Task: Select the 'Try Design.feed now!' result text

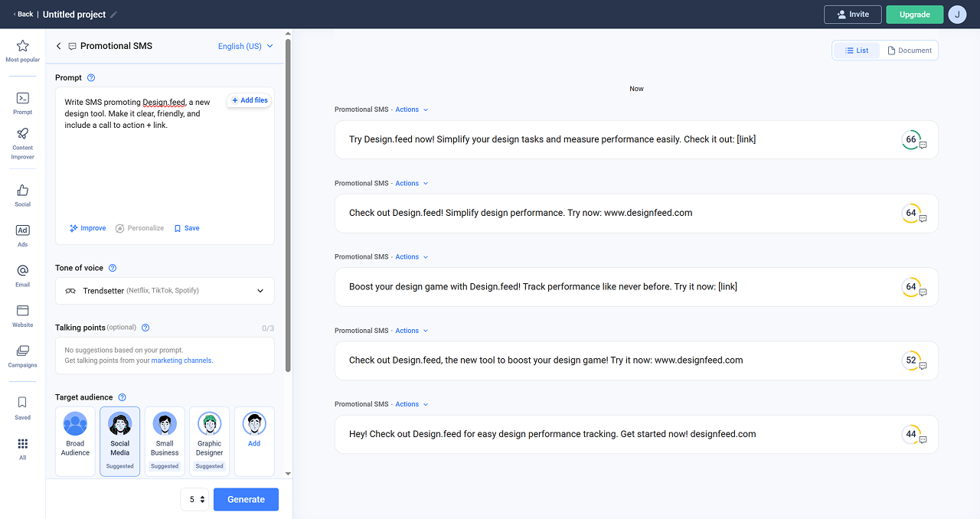Action: point(553,139)
